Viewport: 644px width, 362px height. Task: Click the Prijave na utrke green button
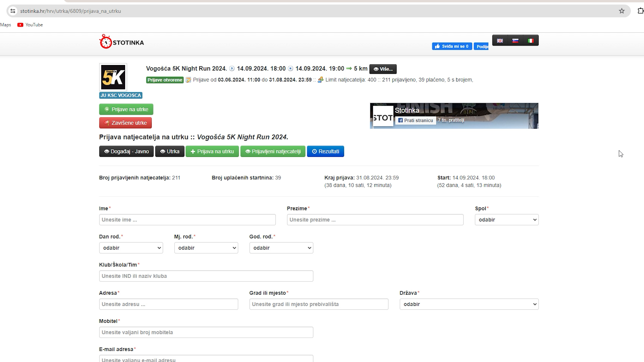[x=126, y=109]
